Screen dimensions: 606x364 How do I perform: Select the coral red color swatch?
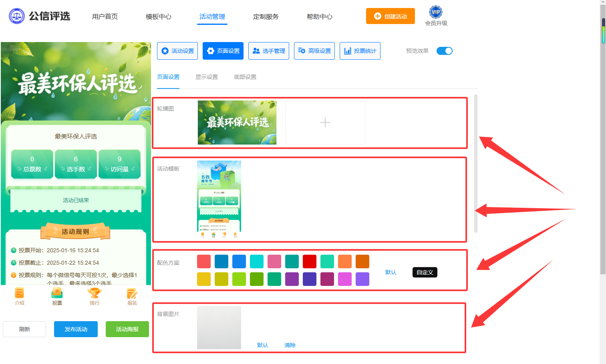[204, 261]
